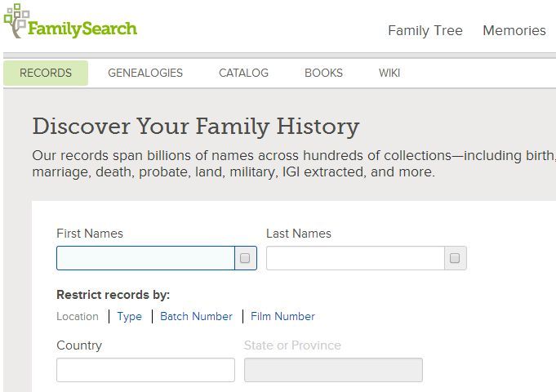
Task: Click the Country input field
Action: pyautogui.click(x=146, y=370)
